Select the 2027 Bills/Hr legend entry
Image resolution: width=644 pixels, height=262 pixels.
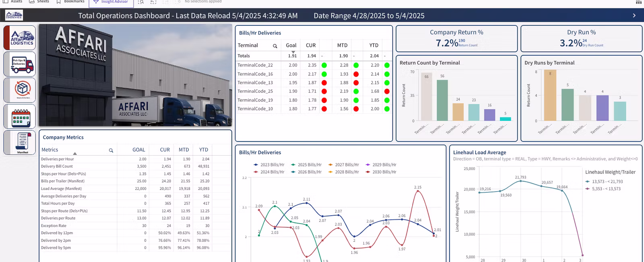(344, 165)
